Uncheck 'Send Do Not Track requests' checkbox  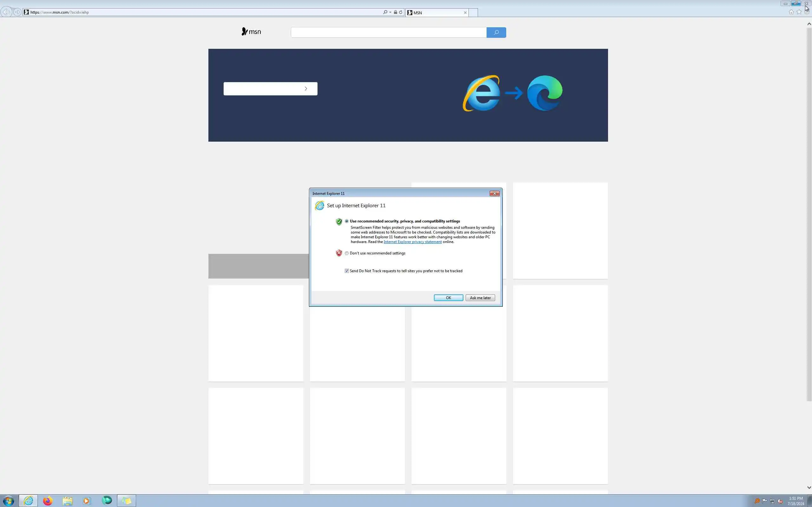coord(347,271)
